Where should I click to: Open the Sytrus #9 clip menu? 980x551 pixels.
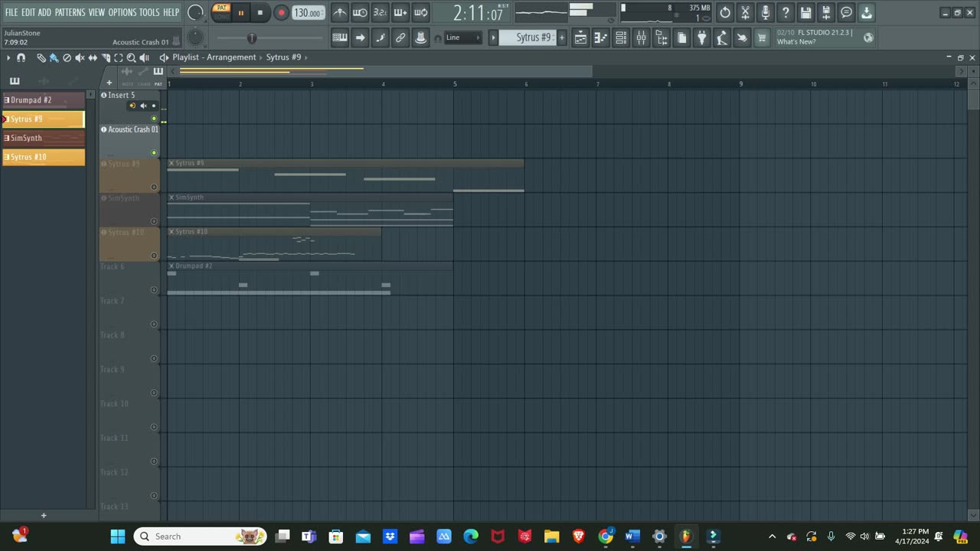point(171,163)
